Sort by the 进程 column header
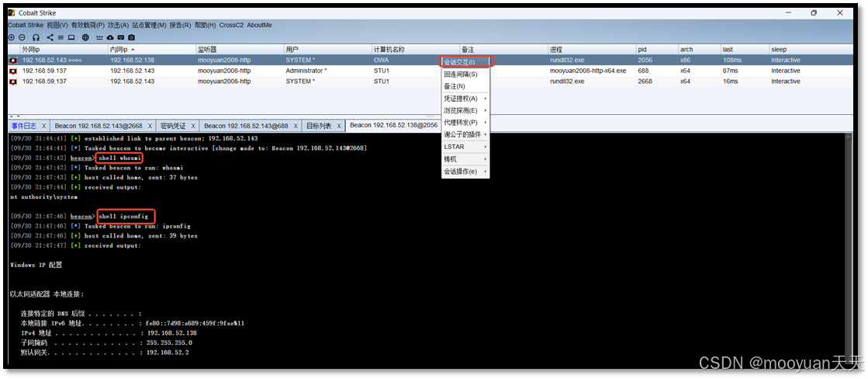 click(x=592, y=49)
